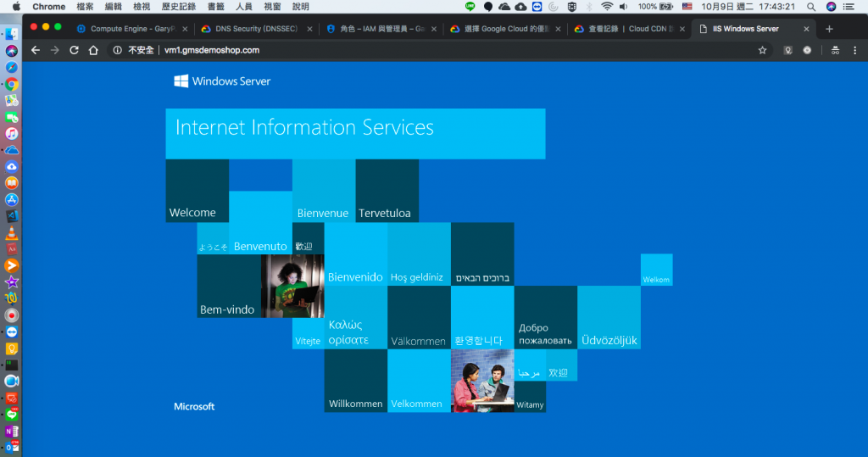The width and height of the screenshot is (868, 457).
Task: Click the Bienvenue tile
Action: pos(324,191)
